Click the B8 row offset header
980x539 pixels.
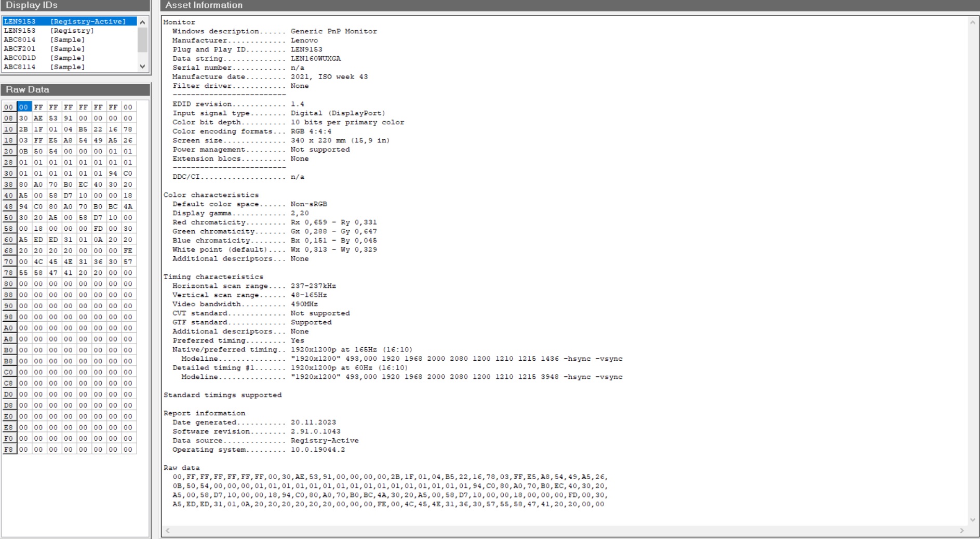point(9,361)
